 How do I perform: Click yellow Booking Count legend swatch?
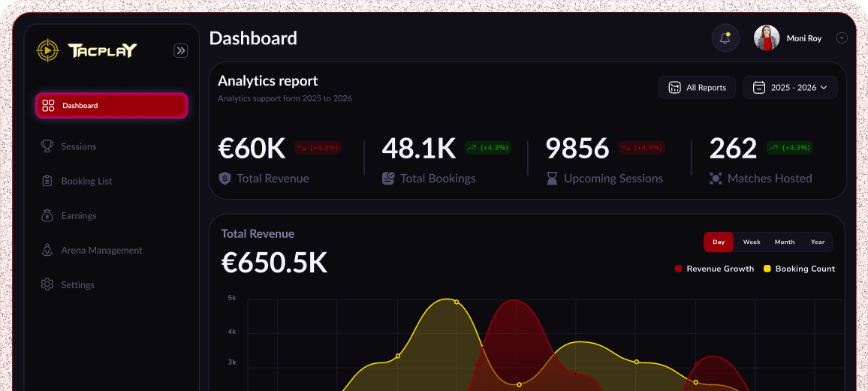pos(767,269)
